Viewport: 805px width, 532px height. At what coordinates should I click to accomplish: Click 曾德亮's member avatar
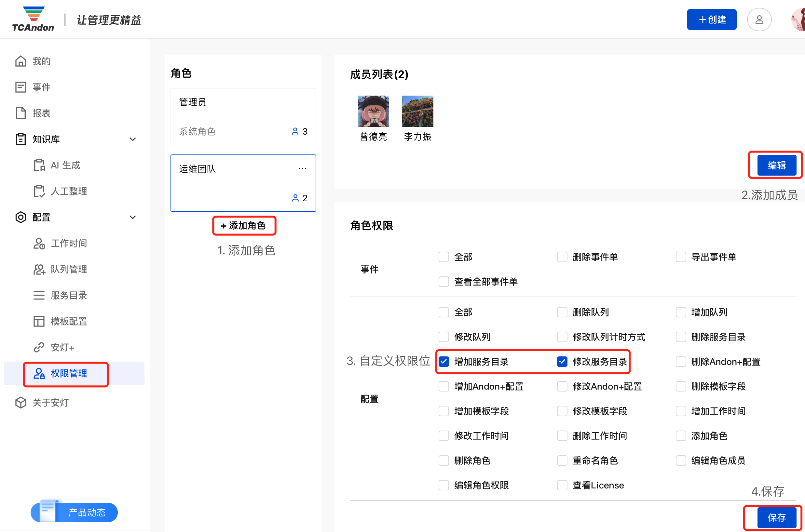pyautogui.click(x=373, y=111)
